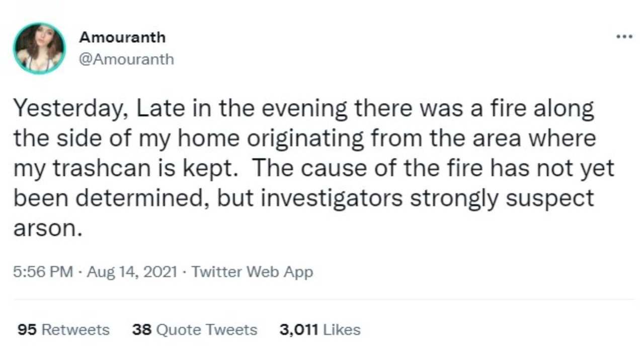The width and height of the screenshot is (644, 362).
Task: Click the Aug 14, 2021 date
Action: (x=132, y=272)
